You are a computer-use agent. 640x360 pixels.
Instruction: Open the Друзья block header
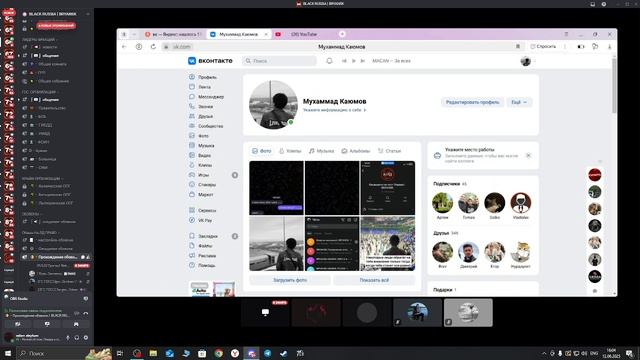(x=445, y=233)
